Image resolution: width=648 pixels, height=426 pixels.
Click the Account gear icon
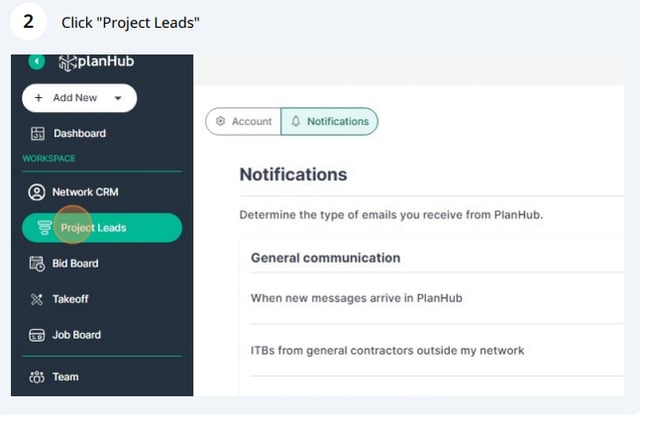click(221, 121)
